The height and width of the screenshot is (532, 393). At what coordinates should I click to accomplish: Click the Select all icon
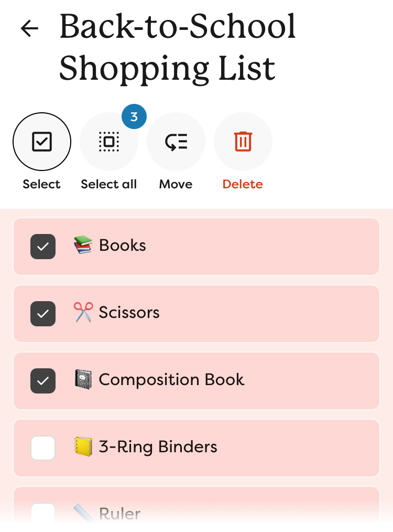tap(109, 142)
